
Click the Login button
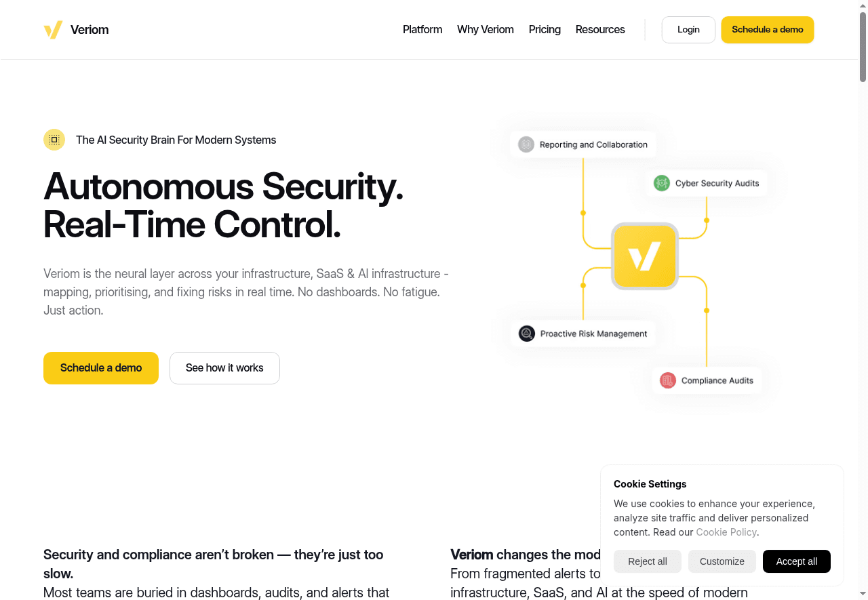click(x=688, y=30)
